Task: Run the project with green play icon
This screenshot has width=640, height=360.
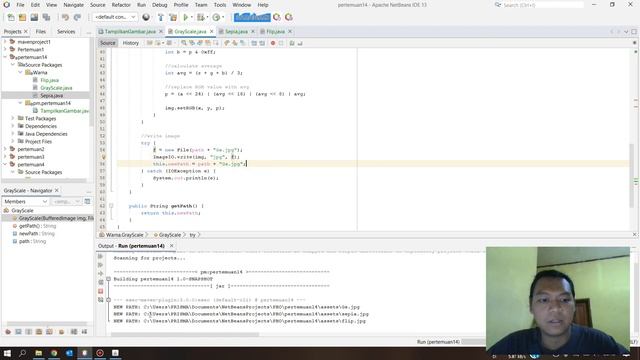Action: [x=186, y=17]
